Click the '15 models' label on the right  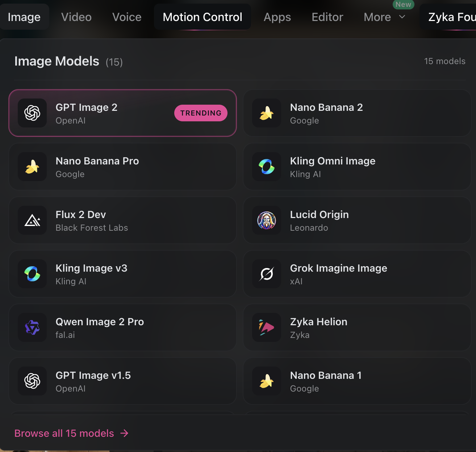(445, 61)
